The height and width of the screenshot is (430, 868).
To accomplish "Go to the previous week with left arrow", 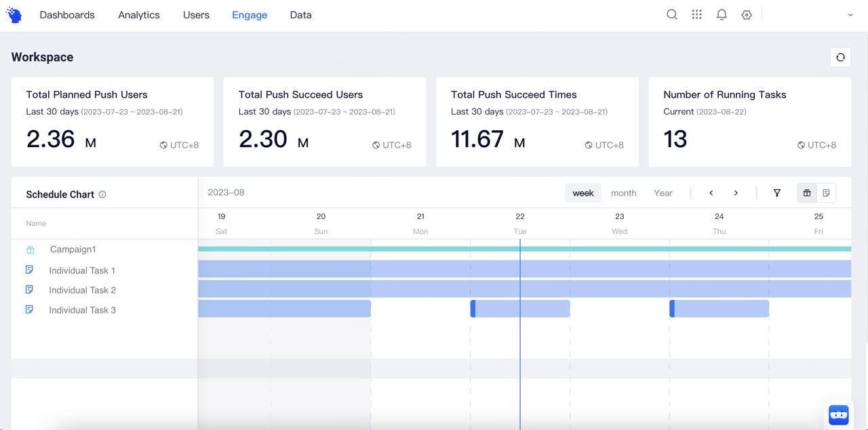I will pyautogui.click(x=711, y=193).
